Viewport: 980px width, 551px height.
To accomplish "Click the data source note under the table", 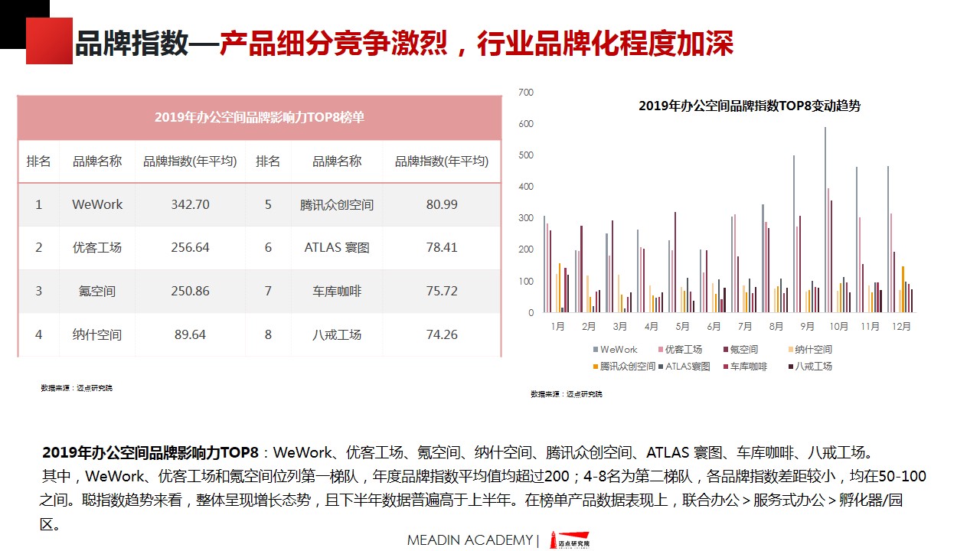I will click(77, 388).
